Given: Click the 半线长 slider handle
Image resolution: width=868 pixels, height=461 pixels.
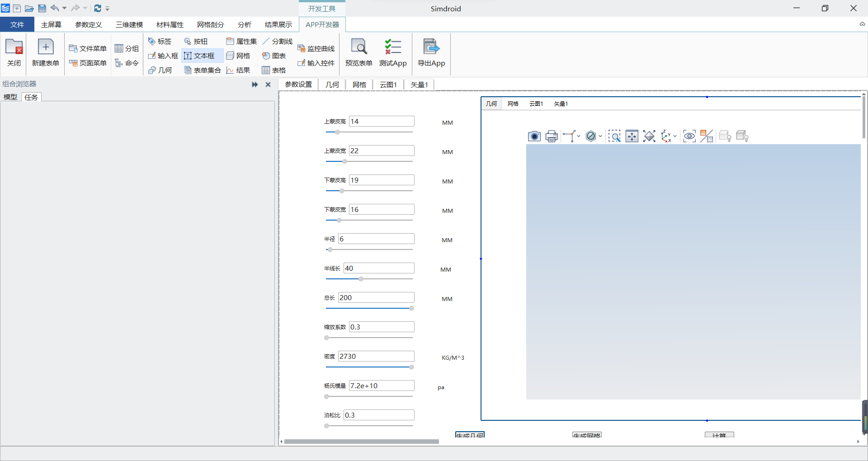Looking at the screenshot, I should click(361, 279).
